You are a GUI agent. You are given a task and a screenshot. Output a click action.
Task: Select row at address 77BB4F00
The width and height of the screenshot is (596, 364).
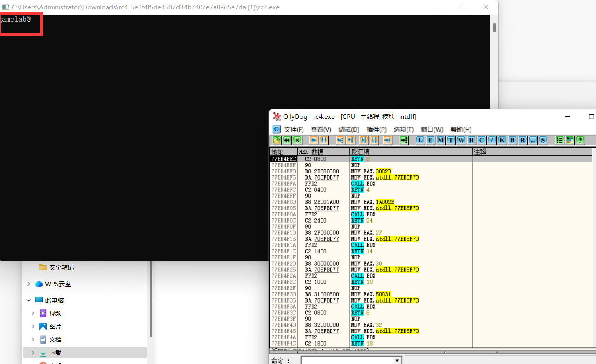[431, 202]
